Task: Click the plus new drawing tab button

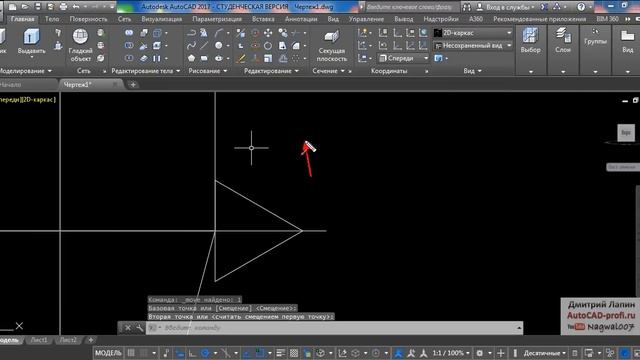Action: (x=133, y=85)
